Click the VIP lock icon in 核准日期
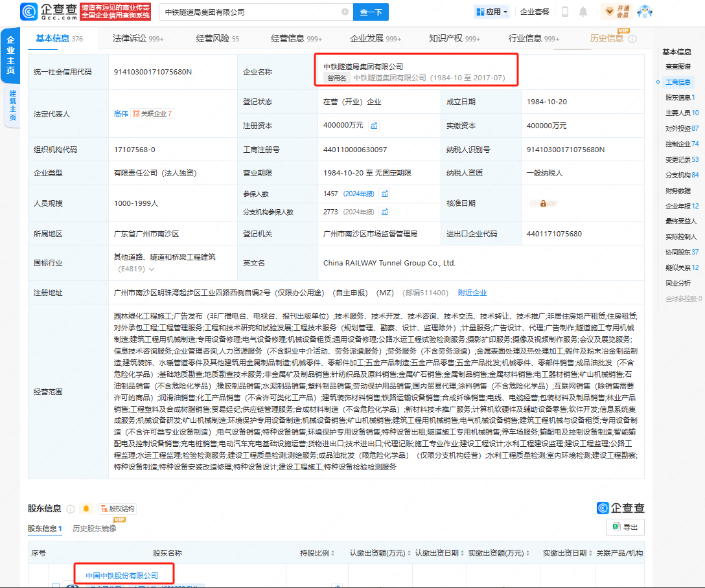The width and height of the screenshot is (705, 588). tap(543, 203)
